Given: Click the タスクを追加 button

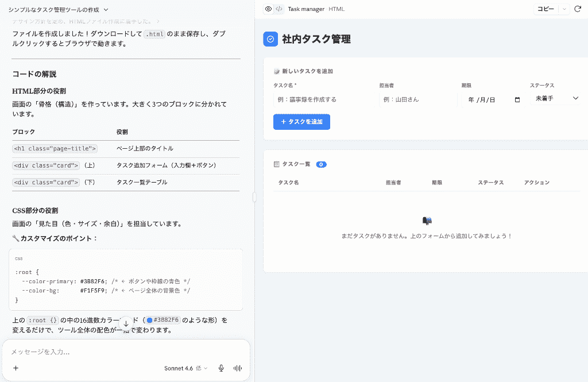Looking at the screenshot, I should tap(301, 122).
